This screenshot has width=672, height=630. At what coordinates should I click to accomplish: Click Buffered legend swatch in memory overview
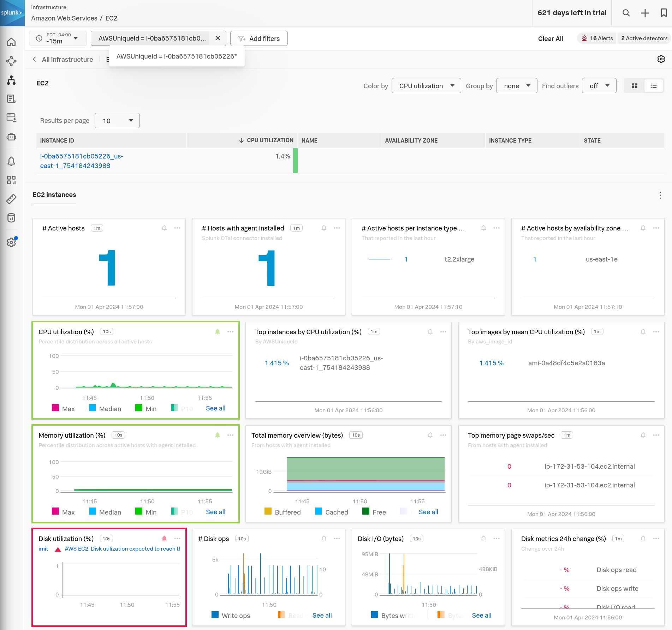click(x=268, y=511)
